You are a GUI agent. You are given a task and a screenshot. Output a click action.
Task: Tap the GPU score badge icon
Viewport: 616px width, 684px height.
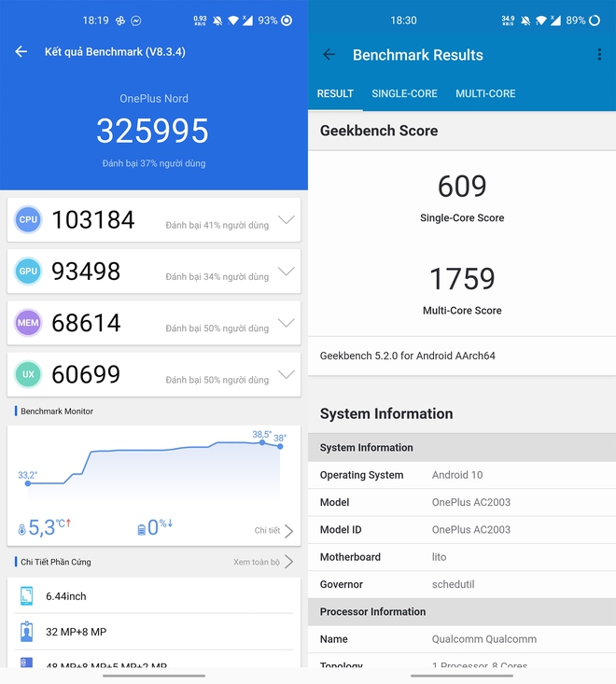pos(28,271)
